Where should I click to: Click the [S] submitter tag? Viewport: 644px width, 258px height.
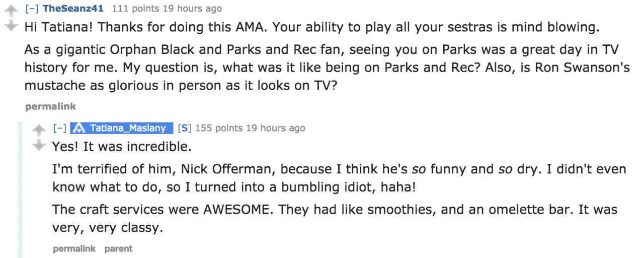coord(184,128)
